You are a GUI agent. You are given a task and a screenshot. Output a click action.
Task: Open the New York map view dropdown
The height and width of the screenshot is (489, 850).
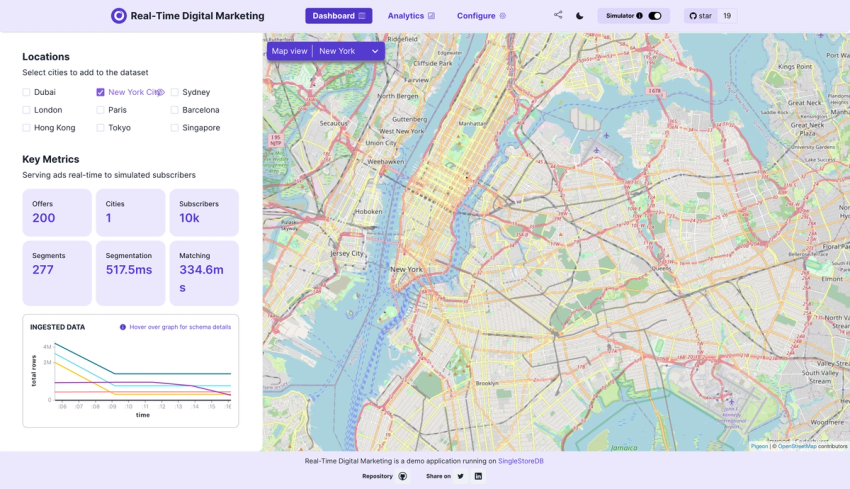349,51
